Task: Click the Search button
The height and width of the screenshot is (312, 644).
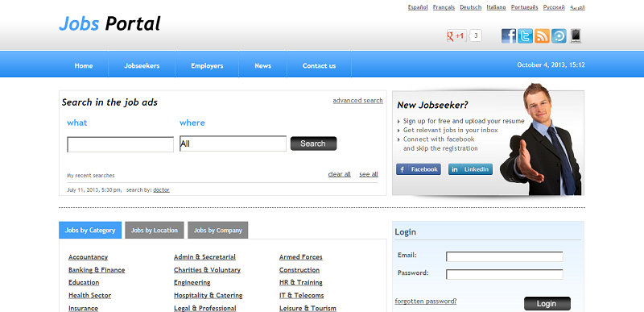Action: (313, 144)
